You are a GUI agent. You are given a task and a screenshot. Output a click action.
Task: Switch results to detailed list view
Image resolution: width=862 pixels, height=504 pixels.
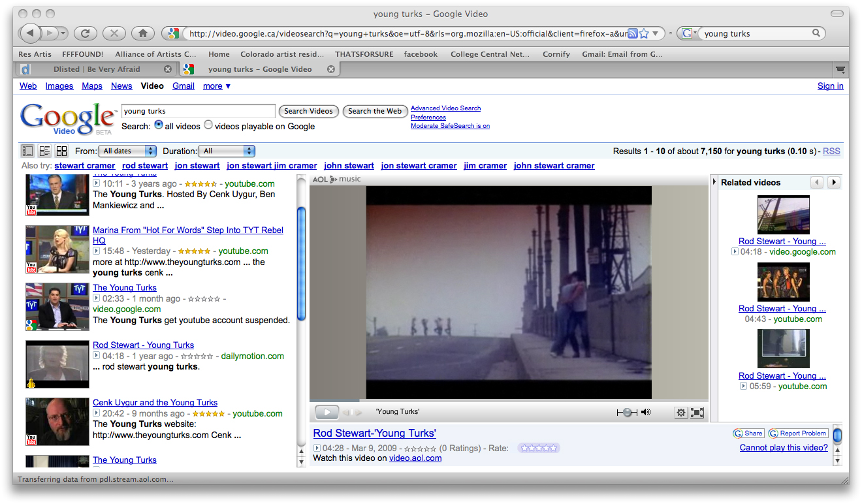pyautogui.click(x=44, y=151)
